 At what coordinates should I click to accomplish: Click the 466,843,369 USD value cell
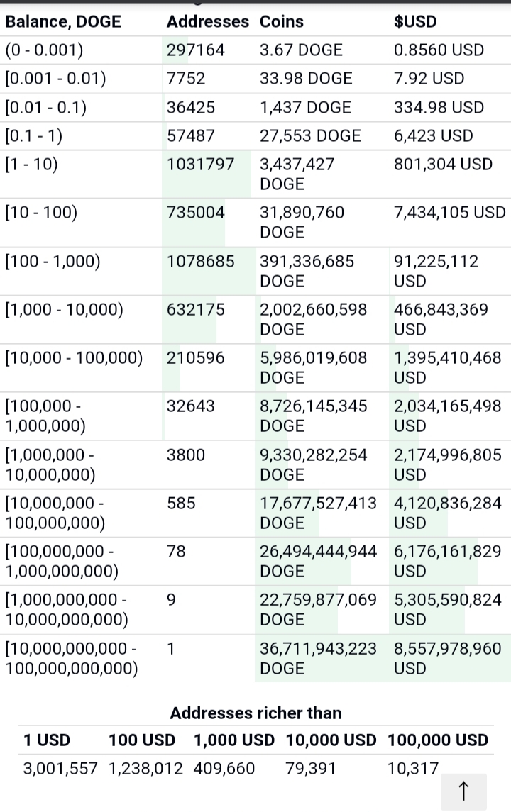(x=441, y=319)
